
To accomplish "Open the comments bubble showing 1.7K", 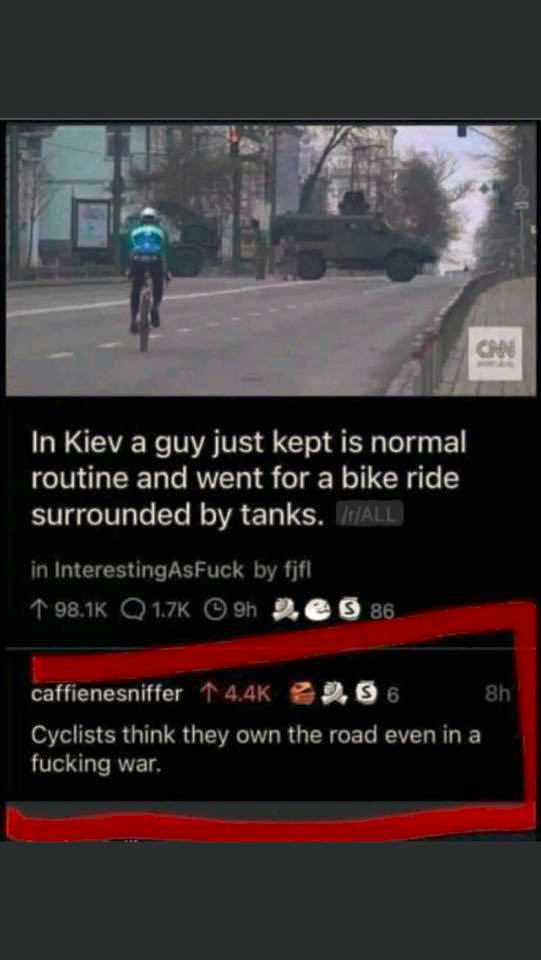I will pyautogui.click(x=130, y=609).
